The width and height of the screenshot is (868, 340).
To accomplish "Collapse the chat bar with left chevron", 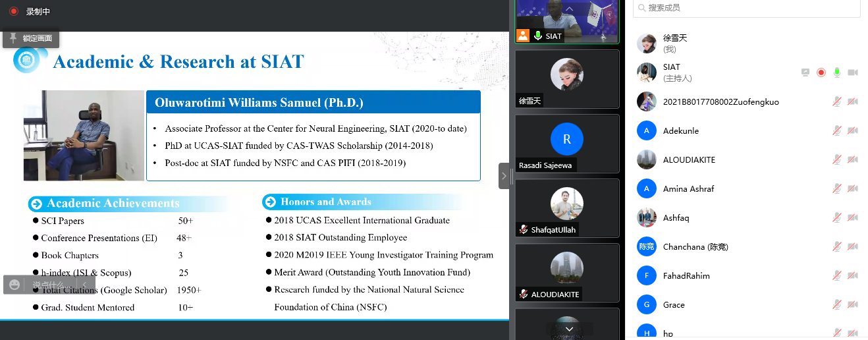I will pos(84,285).
